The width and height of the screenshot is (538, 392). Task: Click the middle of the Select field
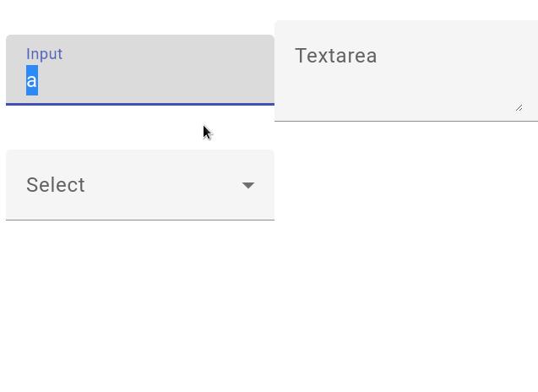click(x=140, y=185)
